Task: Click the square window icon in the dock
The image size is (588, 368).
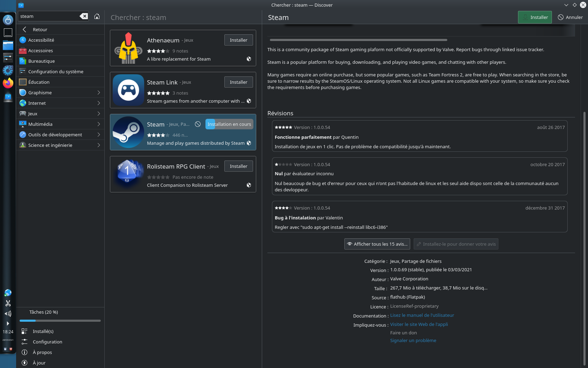Action: coord(8,33)
